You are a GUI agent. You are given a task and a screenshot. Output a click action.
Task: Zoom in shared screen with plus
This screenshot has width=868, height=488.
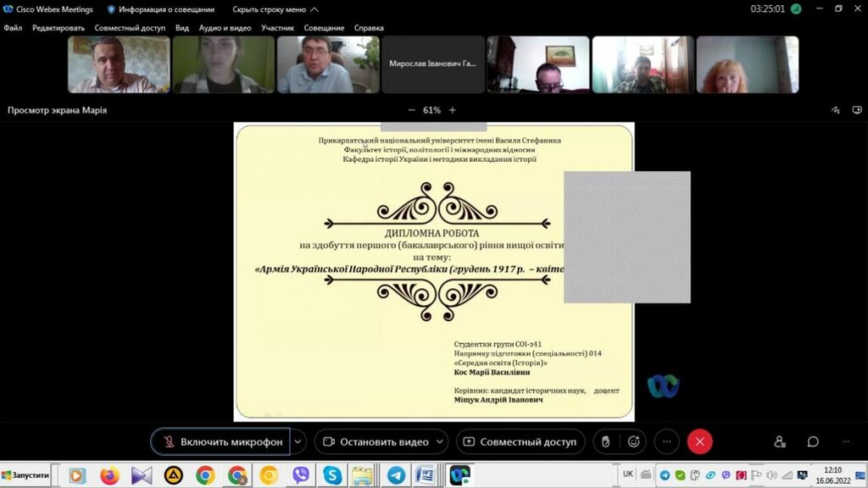453,110
